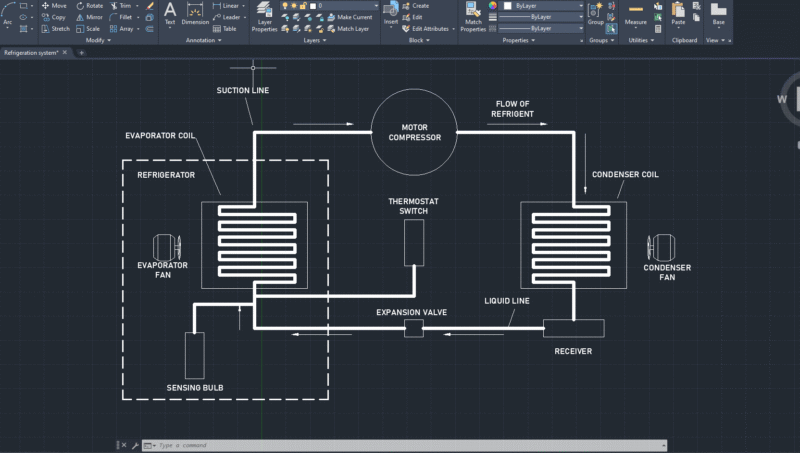Open the lineweight ByLayer dropdown

tap(541, 17)
